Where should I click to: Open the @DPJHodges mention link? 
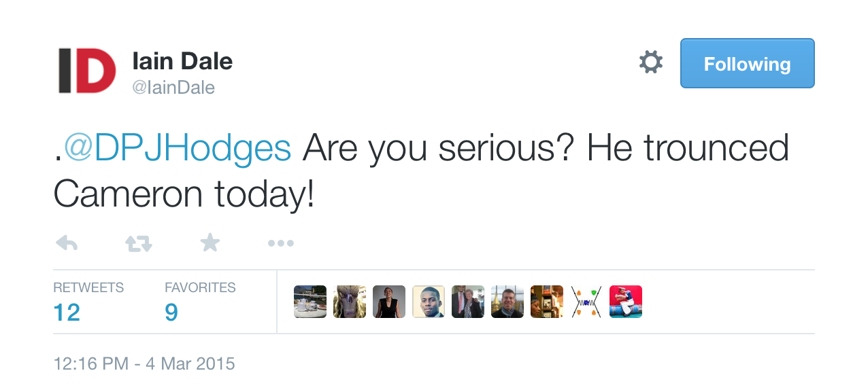click(x=178, y=148)
